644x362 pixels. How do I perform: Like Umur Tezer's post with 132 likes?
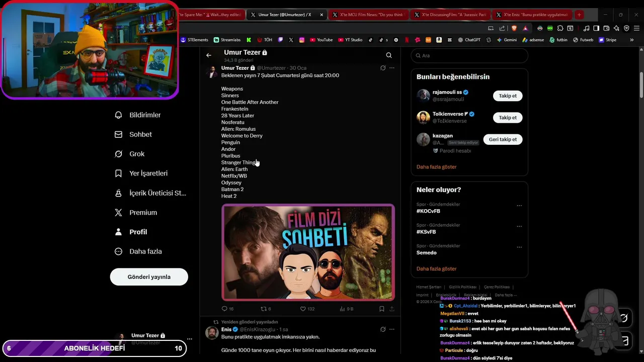click(x=307, y=309)
